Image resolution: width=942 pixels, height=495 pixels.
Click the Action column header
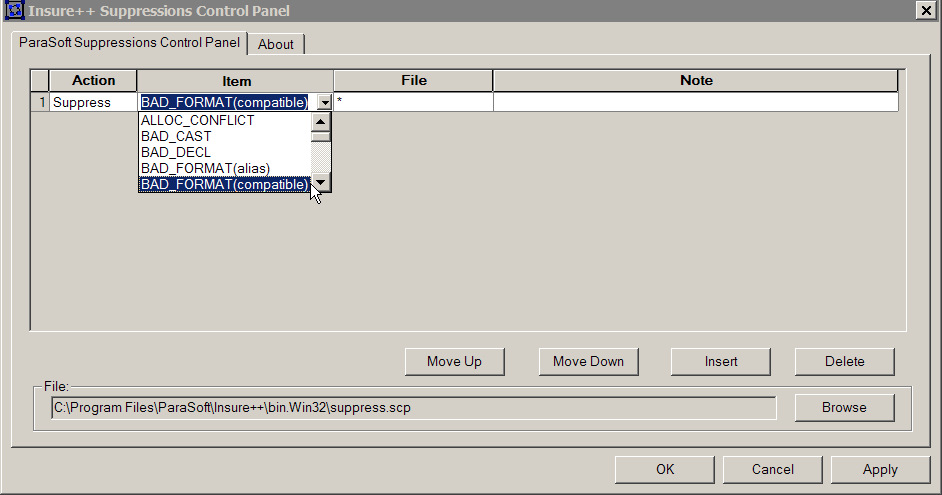coord(93,80)
